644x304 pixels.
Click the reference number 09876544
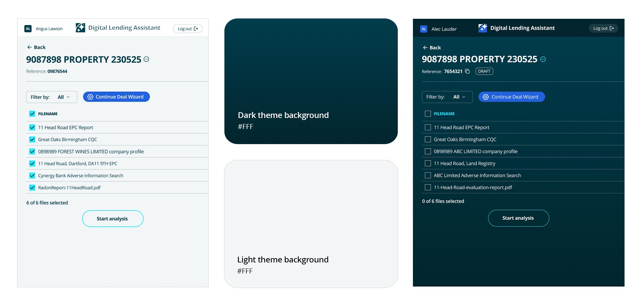click(57, 71)
